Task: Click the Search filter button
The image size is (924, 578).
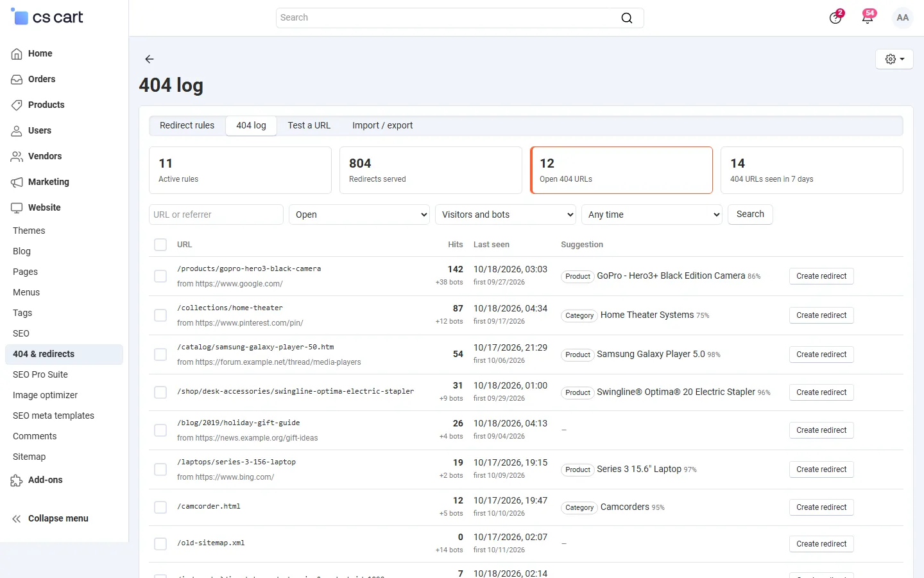Action: (x=750, y=215)
